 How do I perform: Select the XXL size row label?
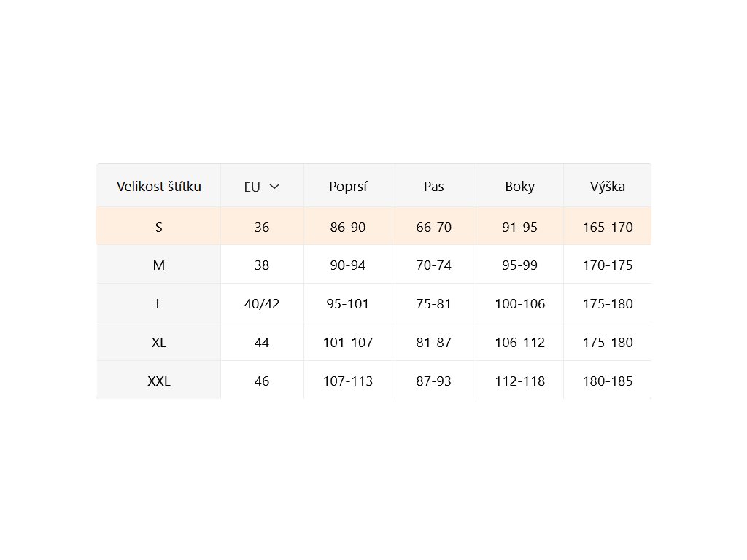(x=158, y=381)
